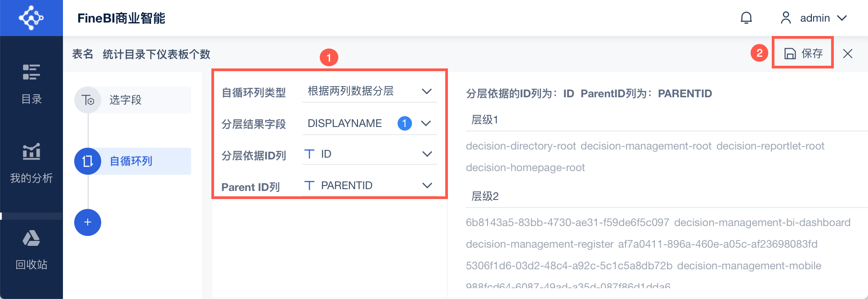Select the 选字段 step label
Image resolution: width=868 pixels, height=299 pixels.
[x=125, y=100]
